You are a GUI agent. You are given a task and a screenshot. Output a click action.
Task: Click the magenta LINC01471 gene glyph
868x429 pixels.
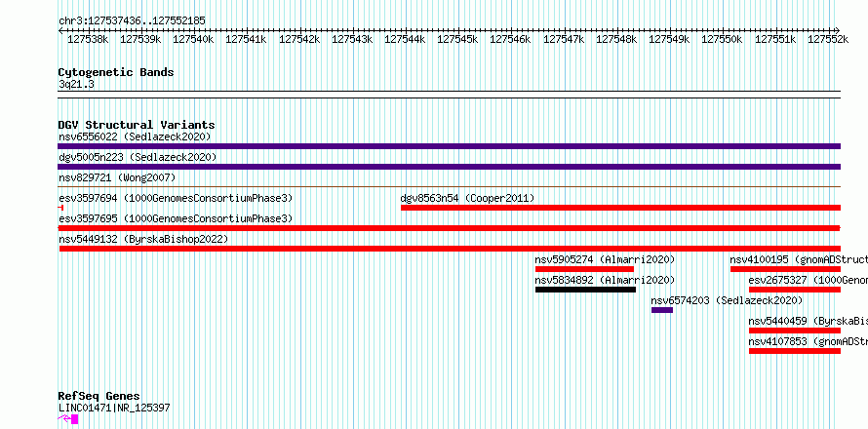pyautogui.click(x=68, y=419)
